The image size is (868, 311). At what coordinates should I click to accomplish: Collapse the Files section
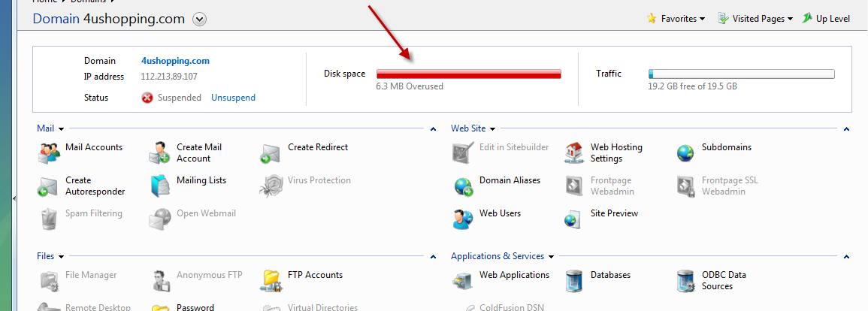(x=433, y=257)
